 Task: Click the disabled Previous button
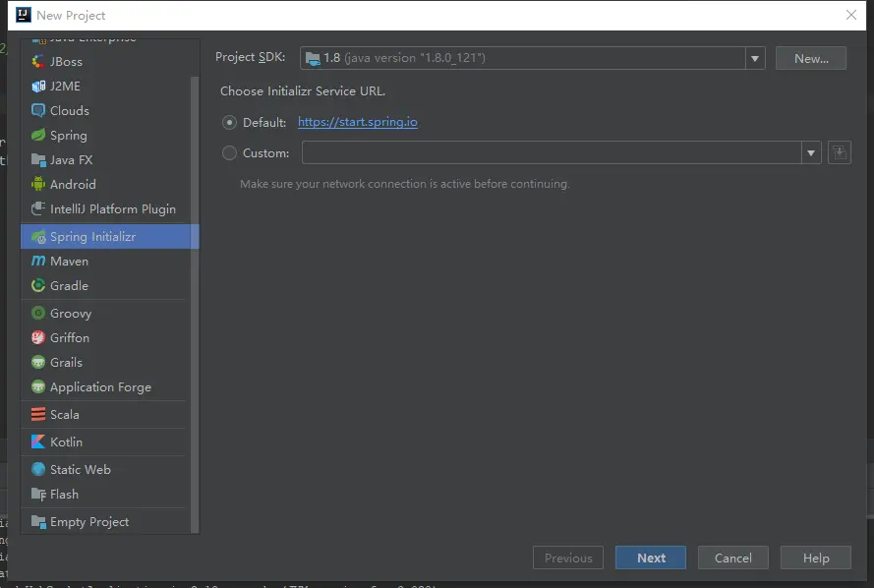[568, 558]
